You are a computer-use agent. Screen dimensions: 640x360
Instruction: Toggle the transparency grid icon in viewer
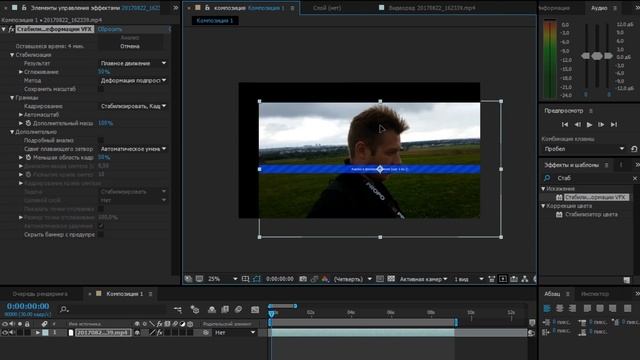point(391,279)
